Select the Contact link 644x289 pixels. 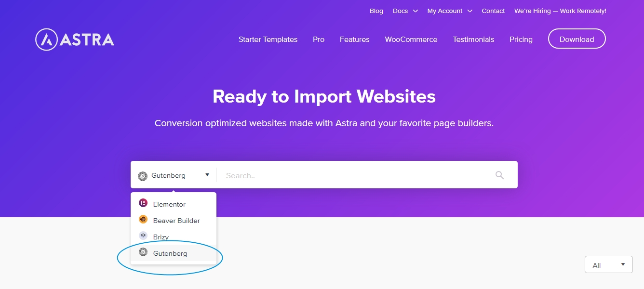click(493, 11)
